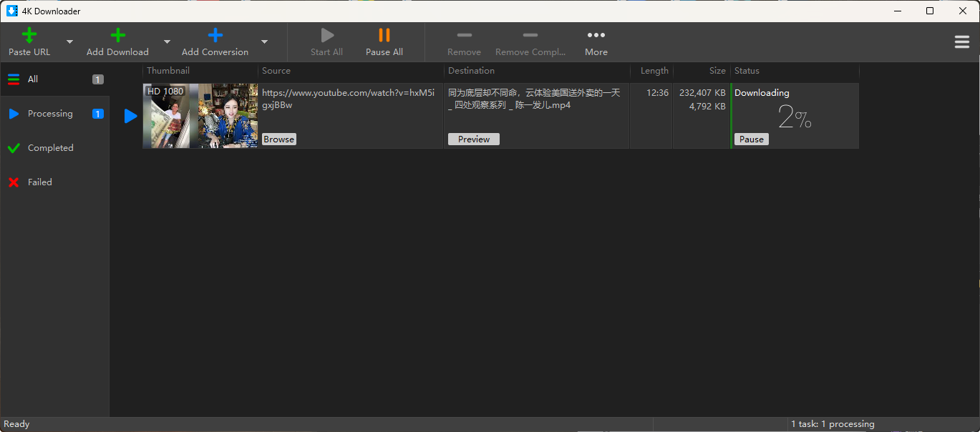The width and height of the screenshot is (980, 432).
Task: Click the Paste URL green plus icon
Action: click(29, 36)
